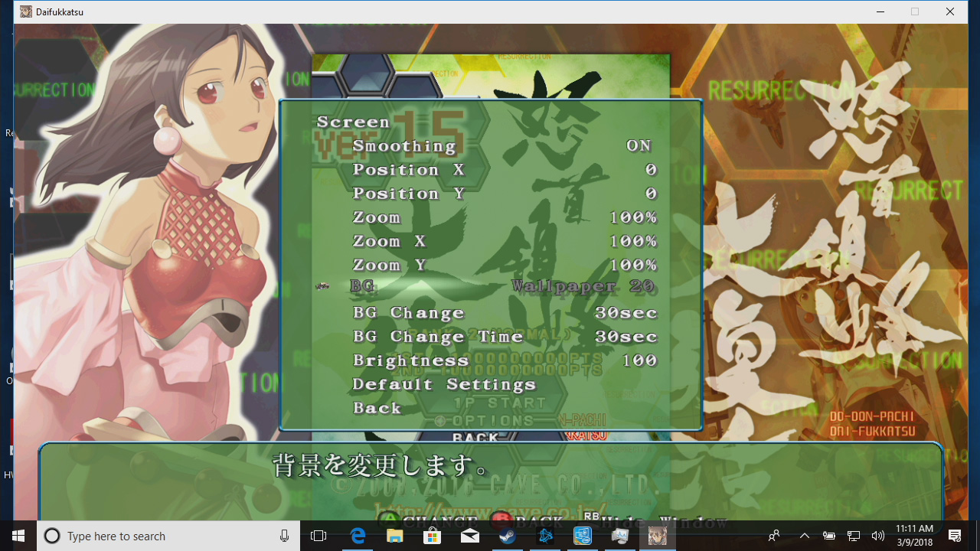Select the Brightness setting
Image resolution: width=980 pixels, height=551 pixels.
point(411,360)
